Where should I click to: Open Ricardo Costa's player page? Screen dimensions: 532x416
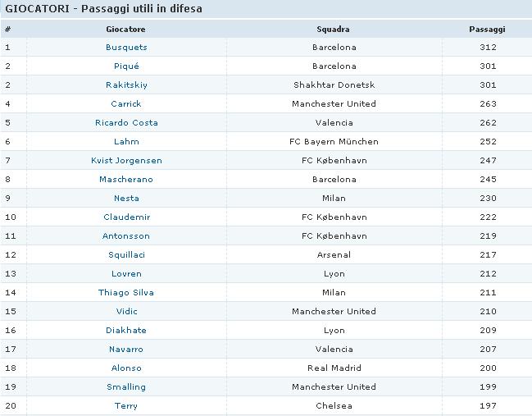click(x=126, y=123)
